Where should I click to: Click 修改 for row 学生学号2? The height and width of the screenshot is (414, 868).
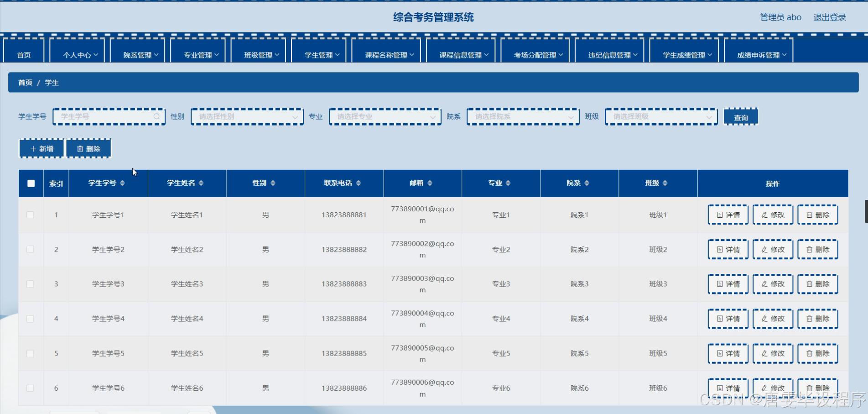(773, 250)
